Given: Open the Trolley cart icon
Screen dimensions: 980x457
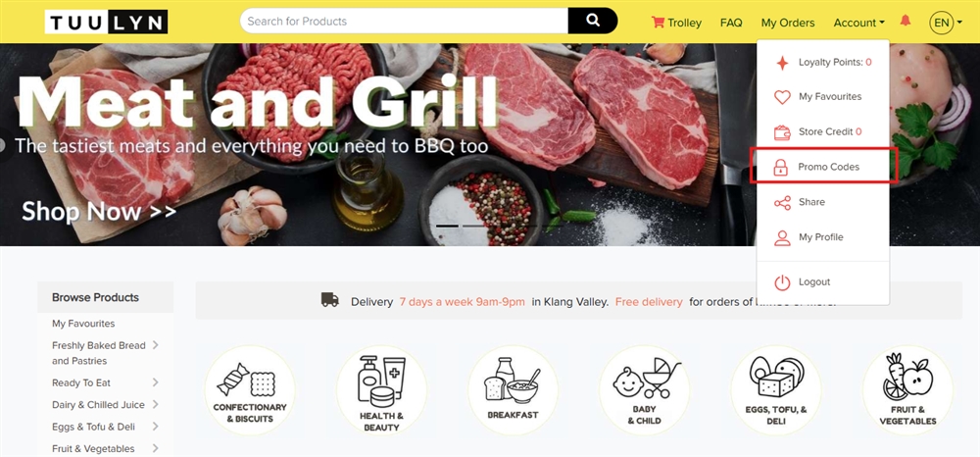Looking at the screenshot, I should [x=658, y=22].
